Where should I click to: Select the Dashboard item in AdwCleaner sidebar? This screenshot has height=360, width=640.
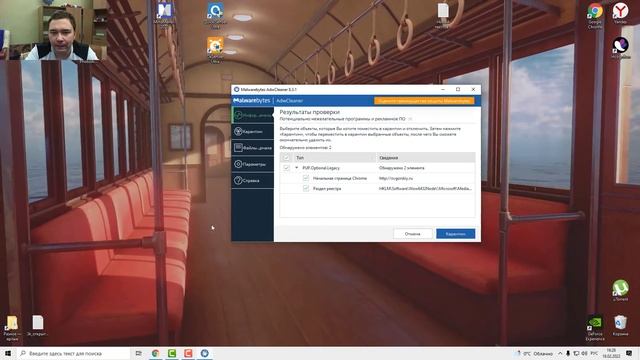pyautogui.click(x=252, y=115)
